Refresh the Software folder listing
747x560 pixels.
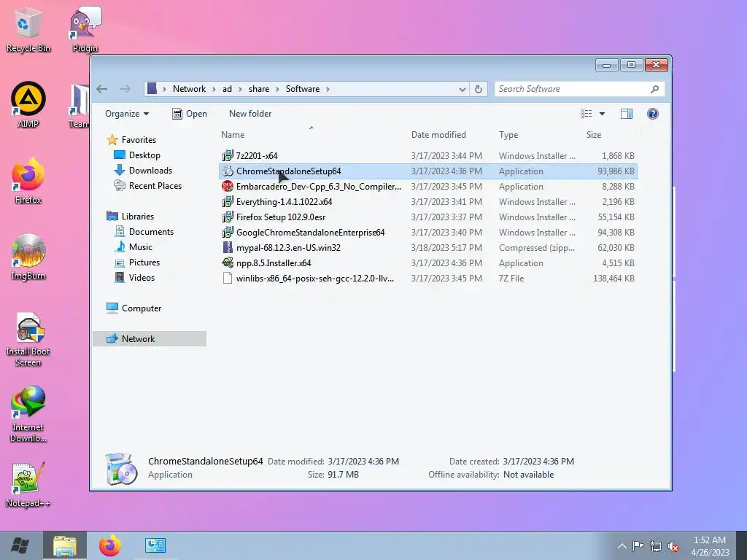pos(479,89)
